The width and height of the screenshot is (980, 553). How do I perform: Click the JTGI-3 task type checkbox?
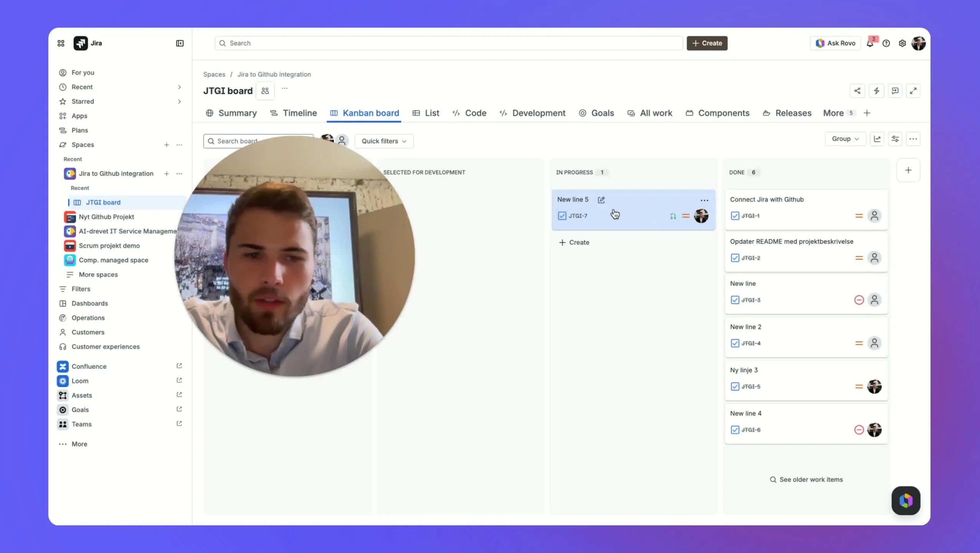(735, 300)
